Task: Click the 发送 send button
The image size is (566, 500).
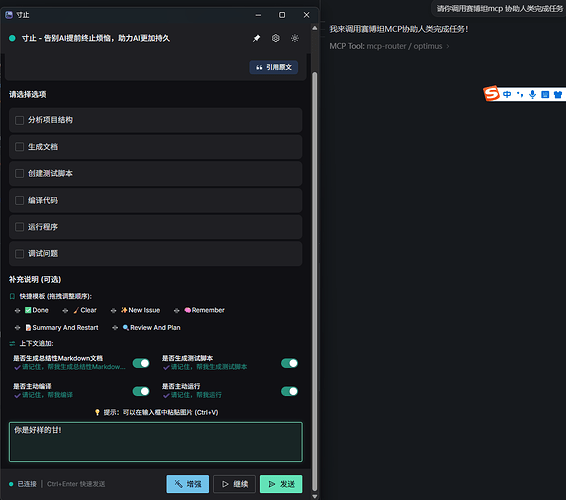Action: (x=281, y=484)
